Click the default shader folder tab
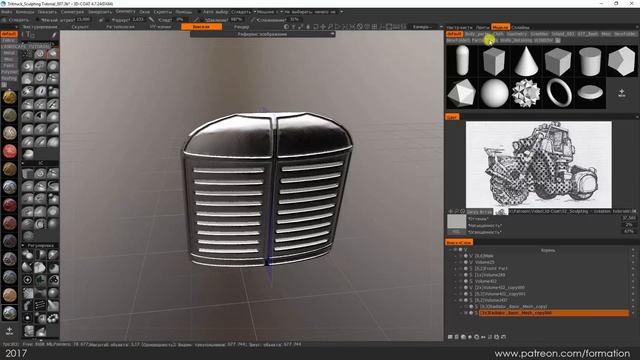Image resolution: width=640 pixels, height=360 pixels. (9, 34)
